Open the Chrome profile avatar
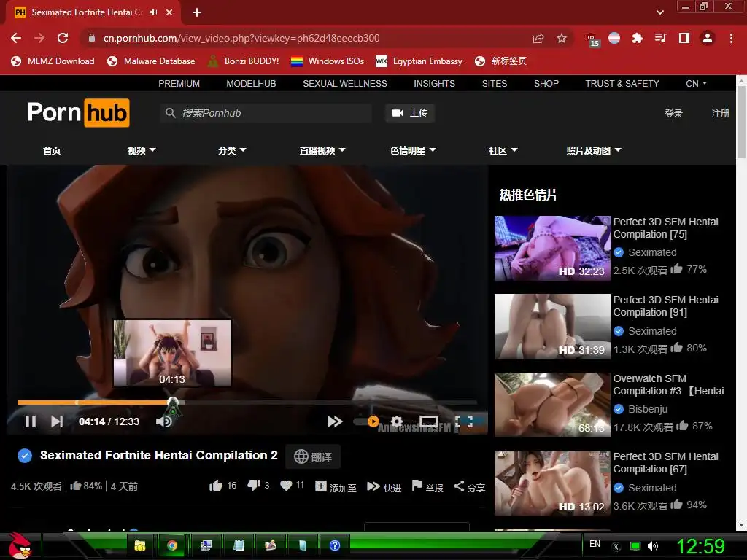This screenshot has width=747, height=560. (708, 38)
